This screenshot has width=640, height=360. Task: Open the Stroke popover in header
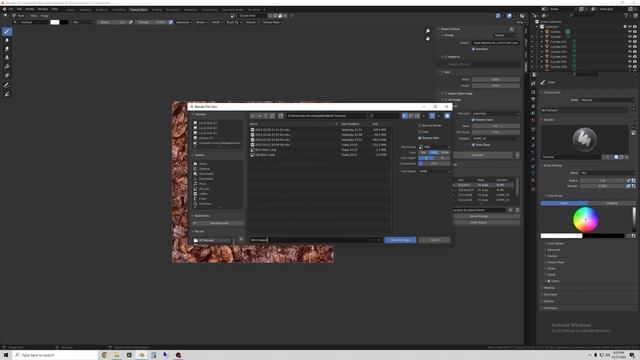tap(201, 22)
